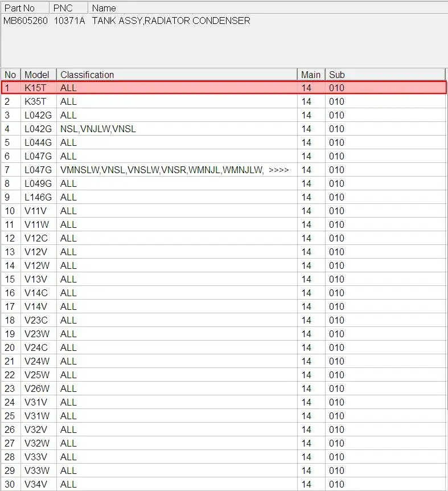448x491 pixels.
Task: Click TANK ASSY,RADIATOR CONDENSER name
Action: (x=171, y=21)
